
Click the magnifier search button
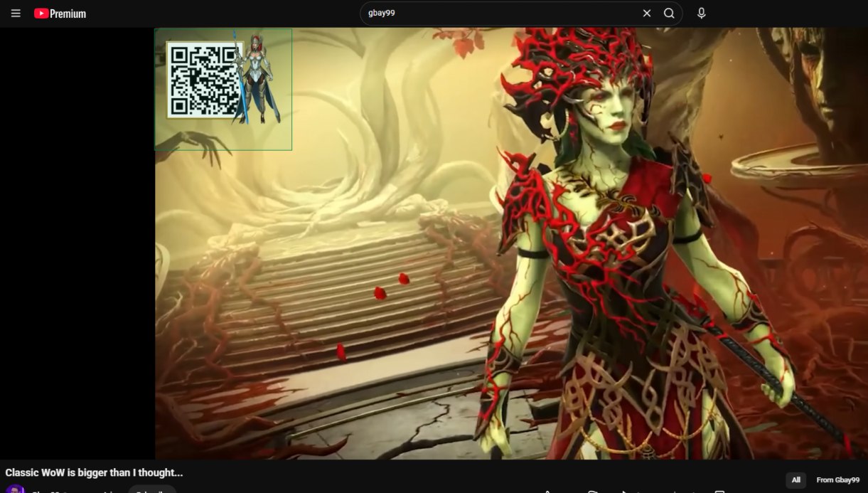(x=669, y=14)
